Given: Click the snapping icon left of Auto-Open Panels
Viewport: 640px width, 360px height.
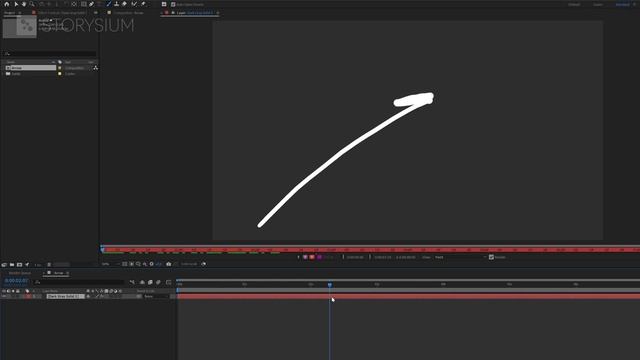Looking at the screenshot, I should [x=164, y=4].
